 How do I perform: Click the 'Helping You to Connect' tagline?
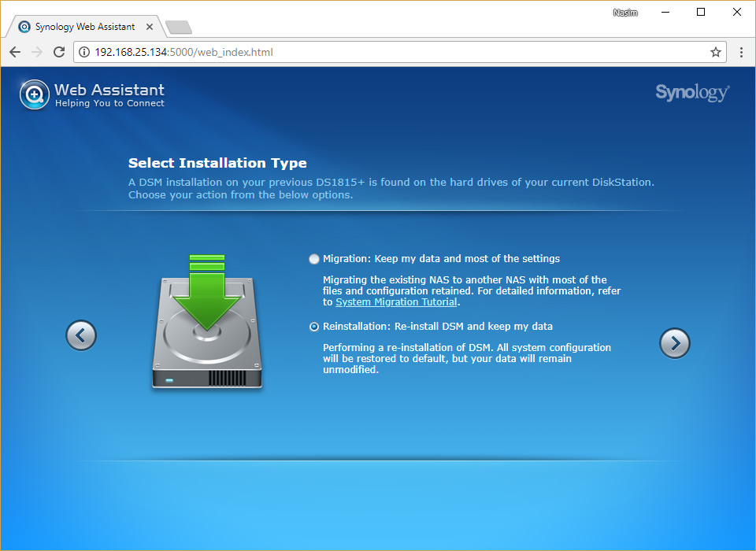[109, 103]
